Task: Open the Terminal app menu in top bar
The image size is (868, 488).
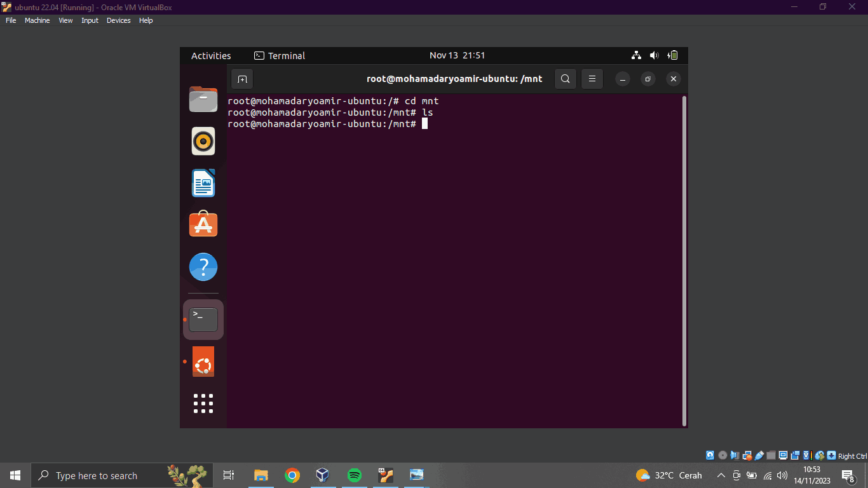Action: tap(280, 56)
